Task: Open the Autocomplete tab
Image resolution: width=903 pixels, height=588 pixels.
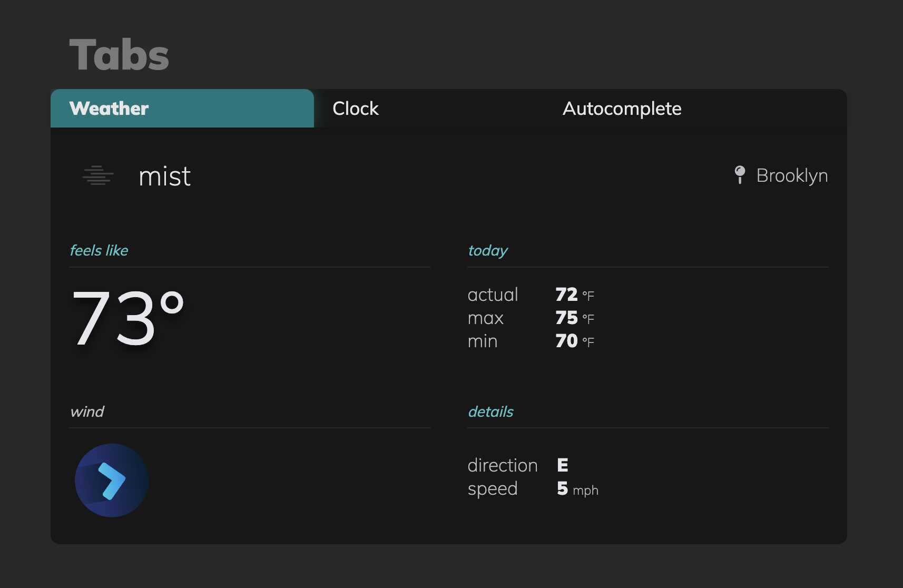Action: [x=622, y=109]
